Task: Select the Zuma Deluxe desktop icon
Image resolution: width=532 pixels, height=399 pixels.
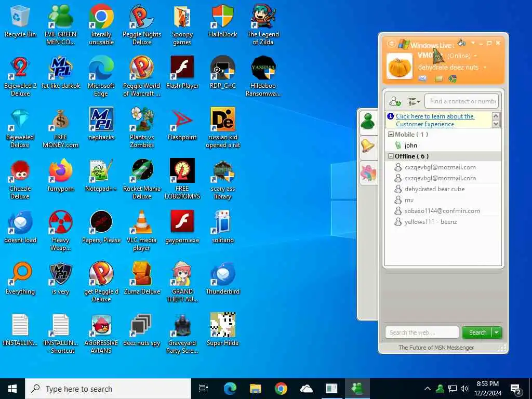Action: coord(142,278)
